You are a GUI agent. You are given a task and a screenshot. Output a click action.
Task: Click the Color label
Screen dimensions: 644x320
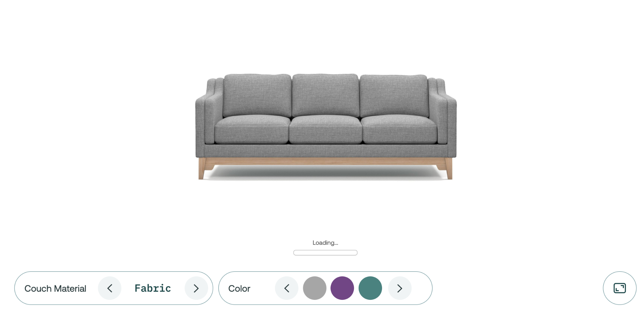(239, 289)
